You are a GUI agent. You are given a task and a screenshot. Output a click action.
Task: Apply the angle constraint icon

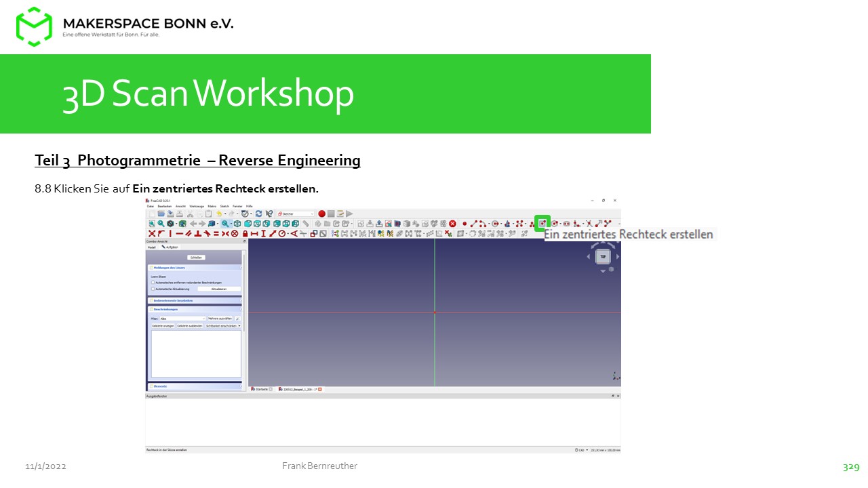pyautogui.click(x=294, y=234)
